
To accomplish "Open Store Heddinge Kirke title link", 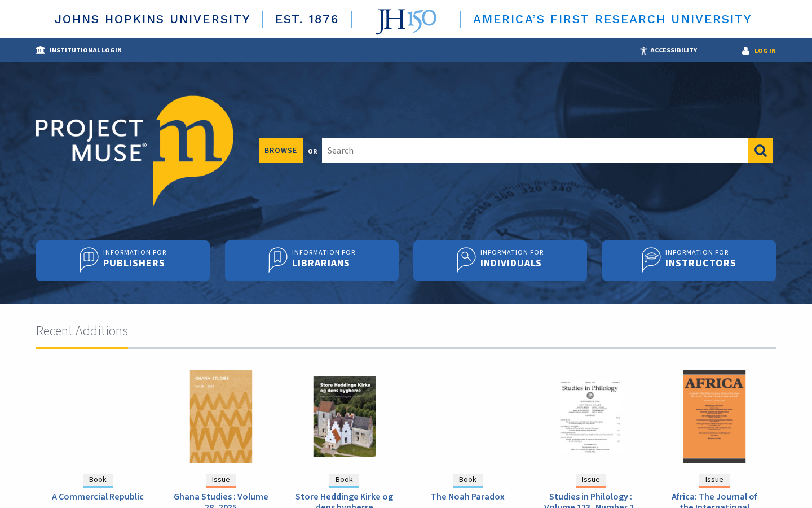I will coord(345,501).
